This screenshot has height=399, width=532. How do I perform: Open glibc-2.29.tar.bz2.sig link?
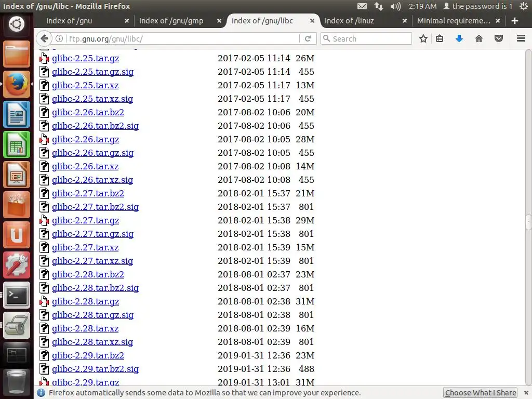tap(96, 369)
